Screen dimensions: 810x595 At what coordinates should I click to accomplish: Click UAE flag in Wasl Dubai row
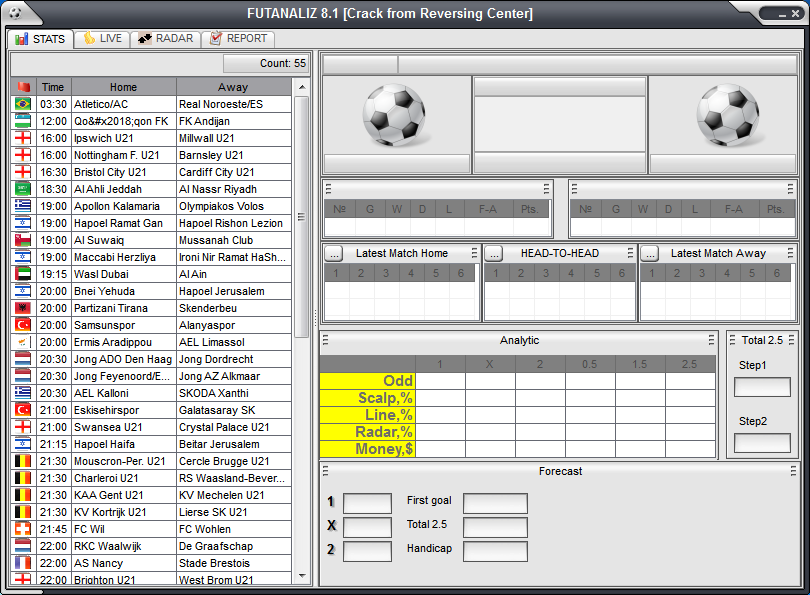point(23,274)
